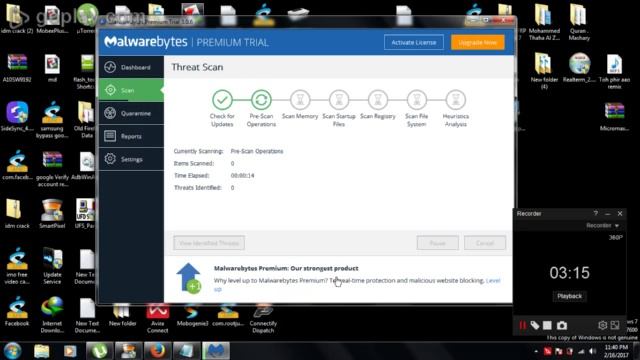This screenshot has width=640, height=360.
Task: Click the Settings gear icon in Malwarebytes sidebar
Action: click(110, 159)
